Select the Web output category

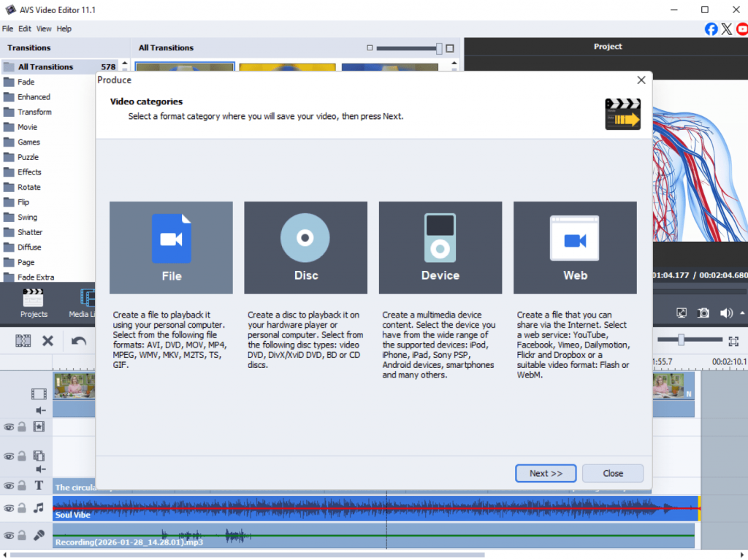click(575, 248)
